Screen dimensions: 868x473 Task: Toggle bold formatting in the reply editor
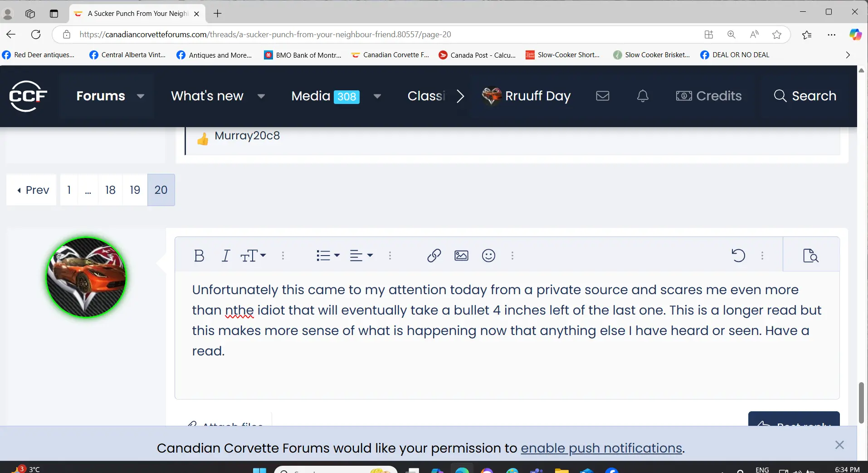coord(199,256)
